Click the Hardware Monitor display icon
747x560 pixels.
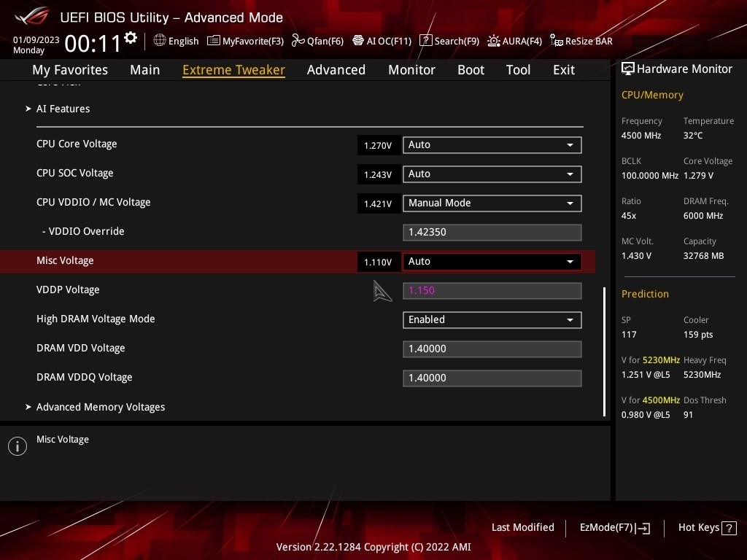[x=628, y=69]
